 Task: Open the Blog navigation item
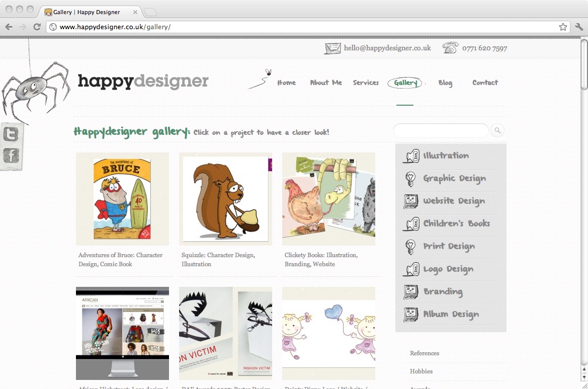pyautogui.click(x=445, y=83)
